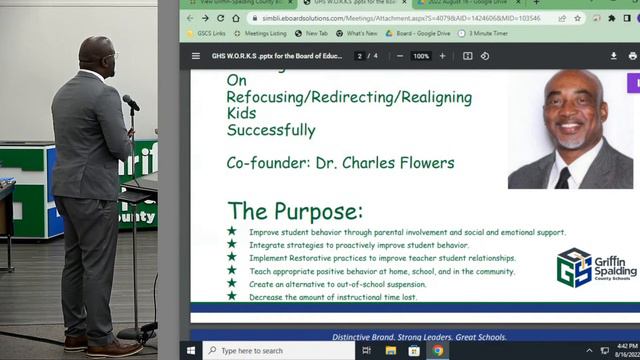This screenshot has width=640, height=360.
Task: Click Dr. Charles Flowers' photo on slide
Action: (x=570, y=129)
